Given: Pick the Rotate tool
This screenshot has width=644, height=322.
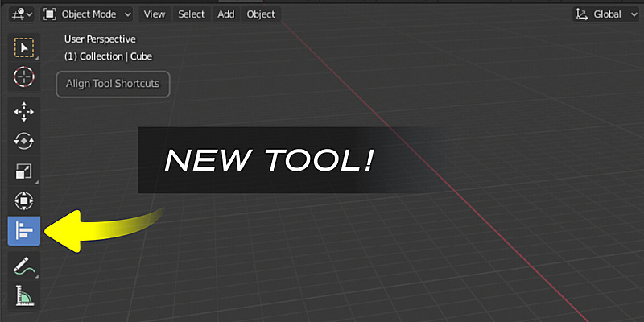Looking at the screenshot, I should click(24, 142).
